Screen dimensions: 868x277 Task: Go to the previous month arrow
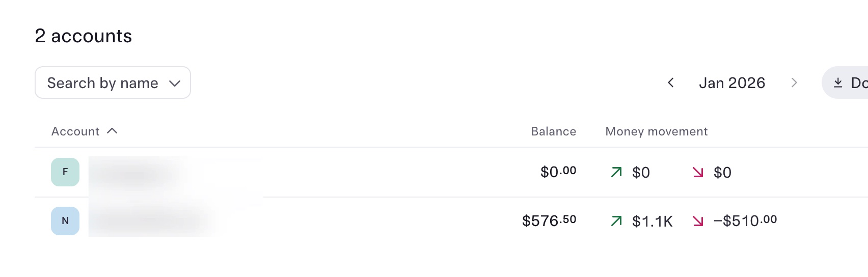tap(671, 82)
